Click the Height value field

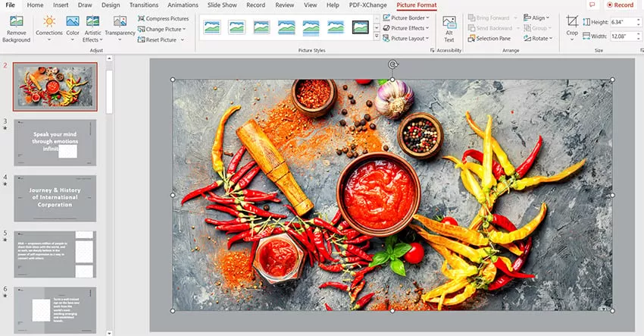click(623, 22)
